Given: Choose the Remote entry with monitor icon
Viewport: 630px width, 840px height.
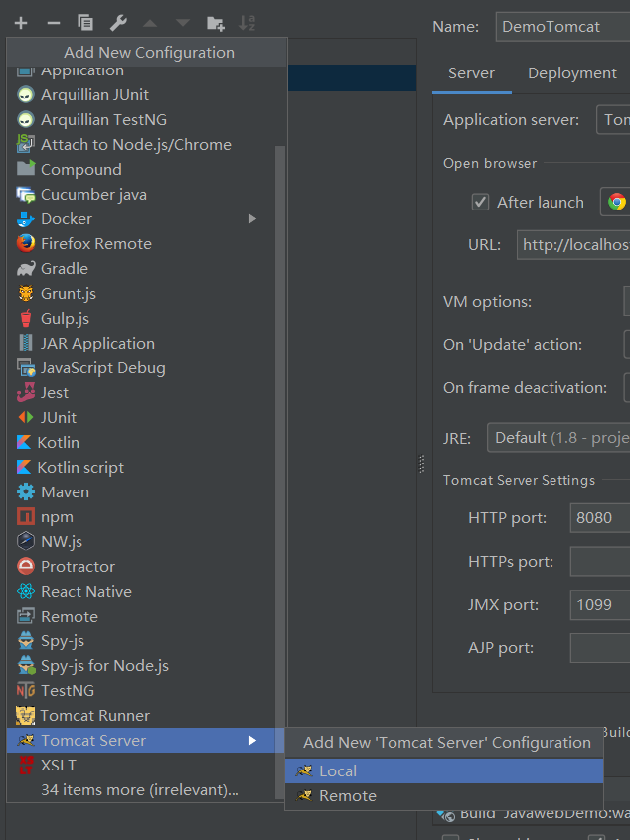Looking at the screenshot, I should [141, 616].
